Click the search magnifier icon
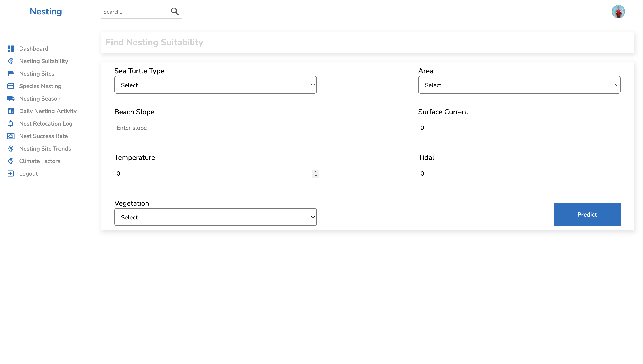 [x=175, y=11]
